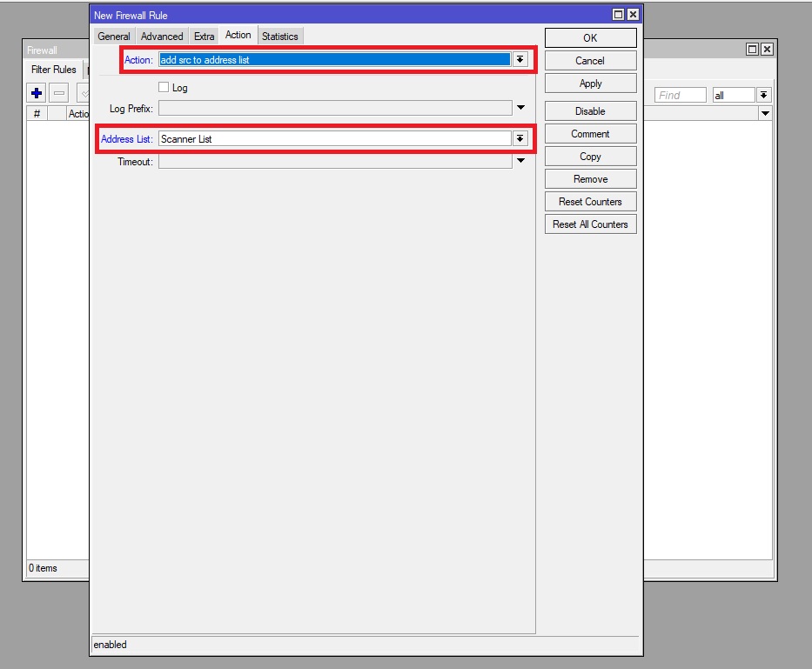Click the Find input field
Screen dimensions: 812x669
680,94
